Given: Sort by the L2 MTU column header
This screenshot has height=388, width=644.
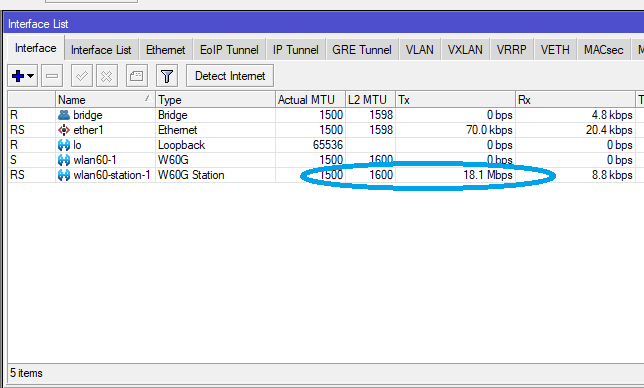Looking at the screenshot, I should 370,100.
